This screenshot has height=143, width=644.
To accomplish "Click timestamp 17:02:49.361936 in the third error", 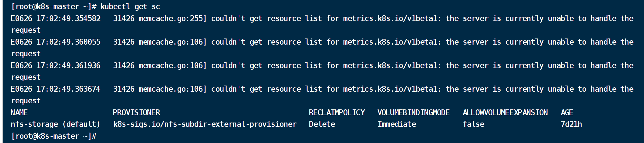I will point(69,65).
